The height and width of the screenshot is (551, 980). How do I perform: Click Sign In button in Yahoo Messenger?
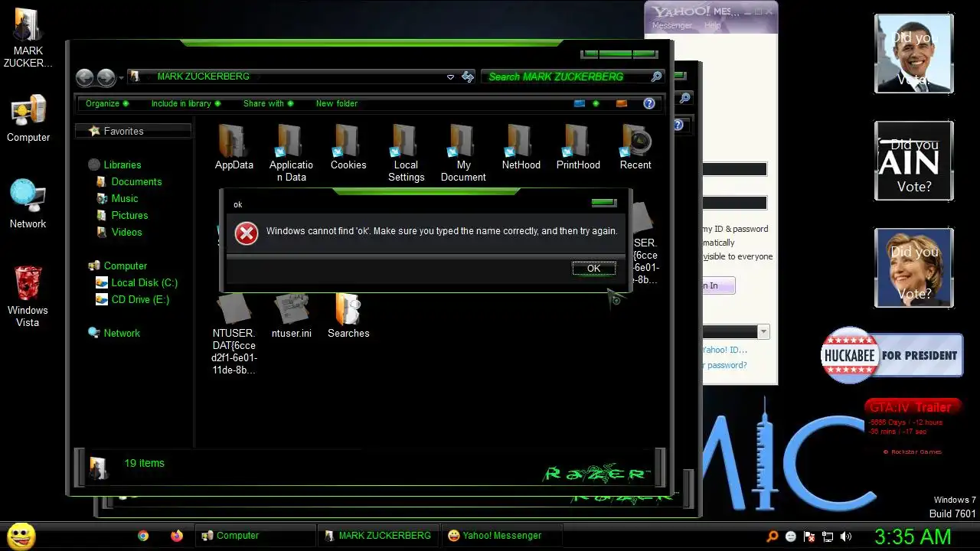718,285
